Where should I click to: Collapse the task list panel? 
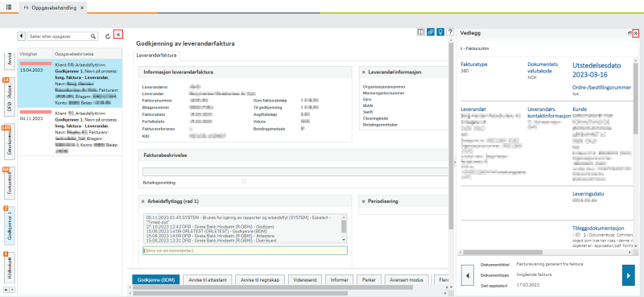118,35
